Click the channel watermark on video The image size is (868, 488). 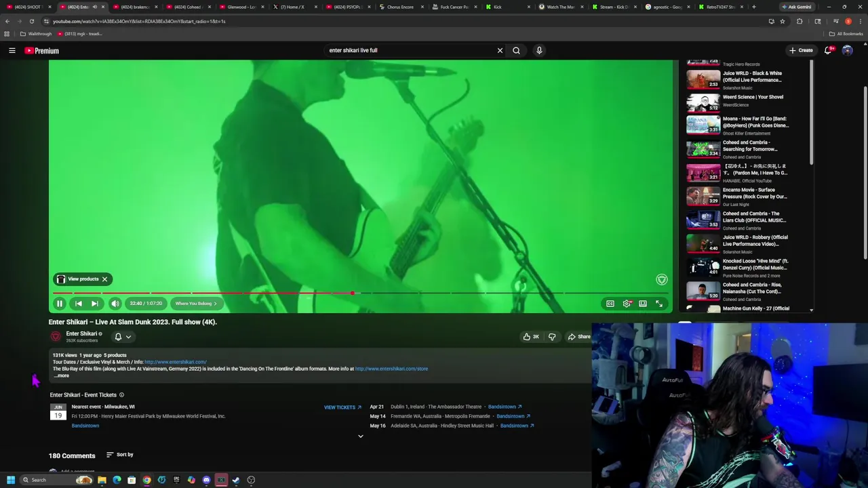(x=661, y=280)
